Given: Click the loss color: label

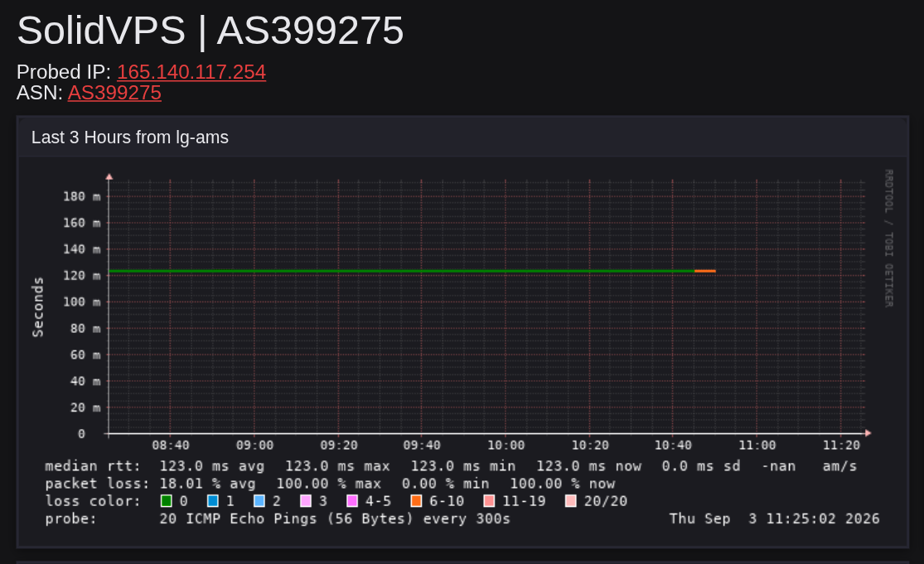Looking at the screenshot, I should 93,501.
